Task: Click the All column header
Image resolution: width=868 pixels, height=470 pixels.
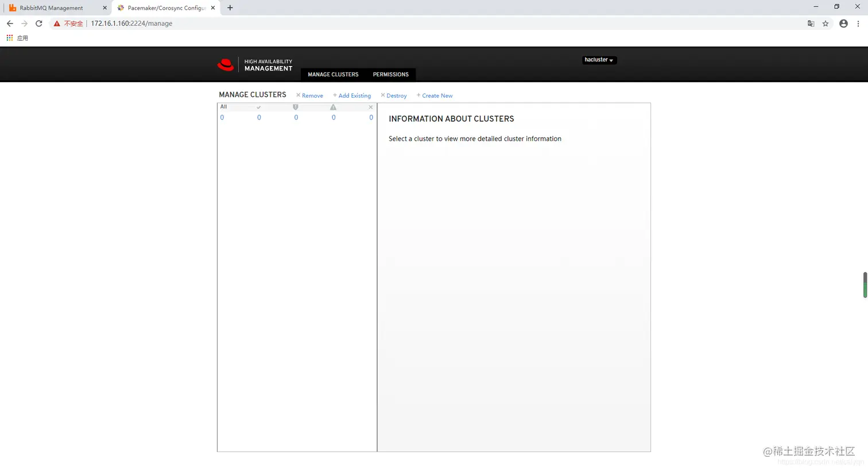Action: coord(224,107)
